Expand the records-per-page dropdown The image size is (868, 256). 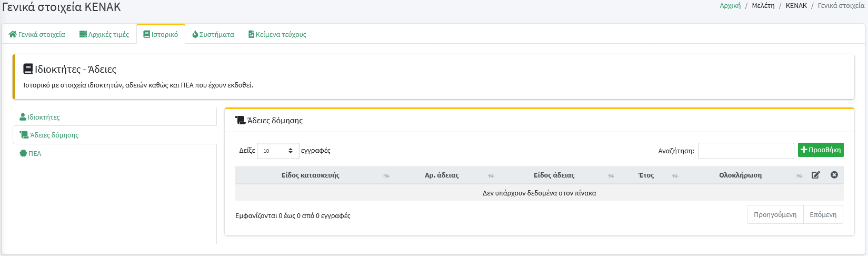point(278,151)
